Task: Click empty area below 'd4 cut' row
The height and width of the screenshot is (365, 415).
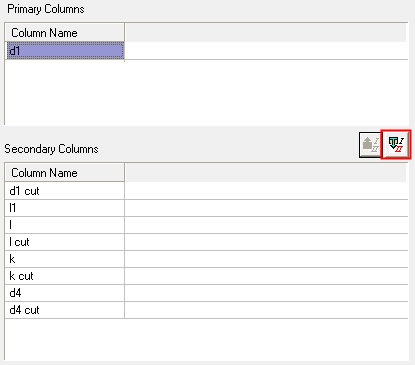Action: pos(207,339)
